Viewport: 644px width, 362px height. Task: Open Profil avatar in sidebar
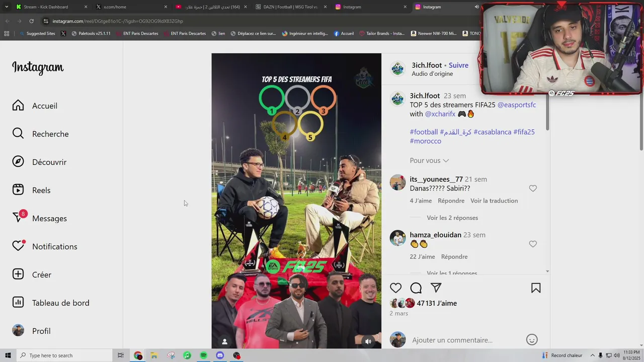(x=18, y=330)
